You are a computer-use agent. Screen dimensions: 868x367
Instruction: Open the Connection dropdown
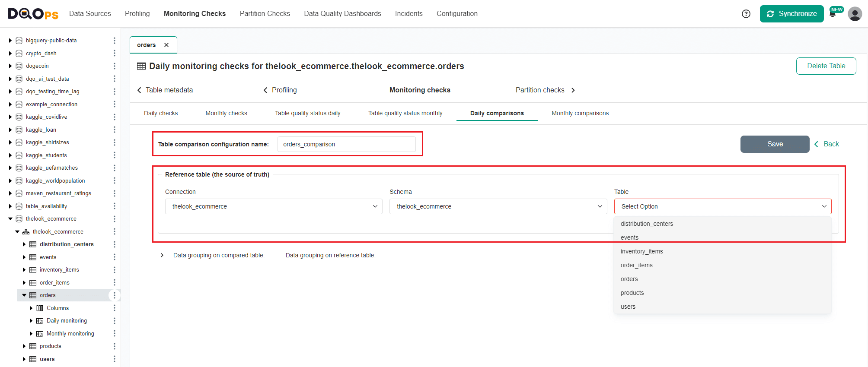(x=274, y=206)
